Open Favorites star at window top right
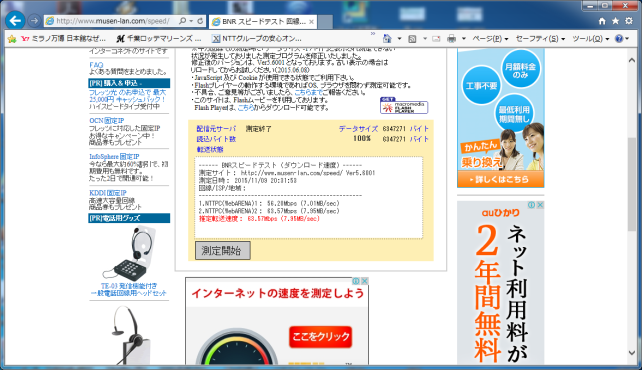The width and height of the screenshot is (642, 370). point(615,21)
